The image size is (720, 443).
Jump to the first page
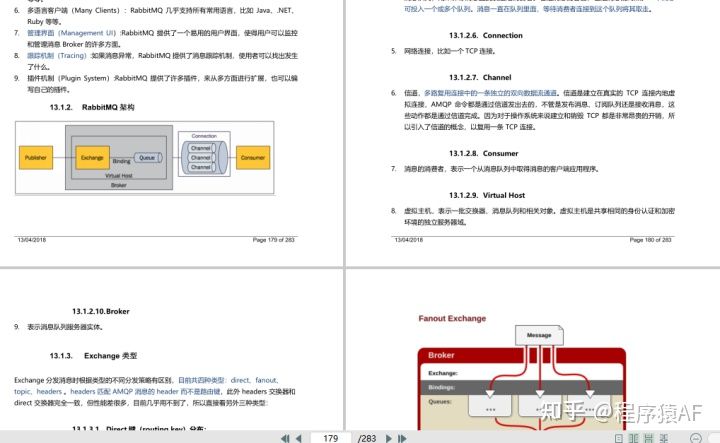[285, 438]
